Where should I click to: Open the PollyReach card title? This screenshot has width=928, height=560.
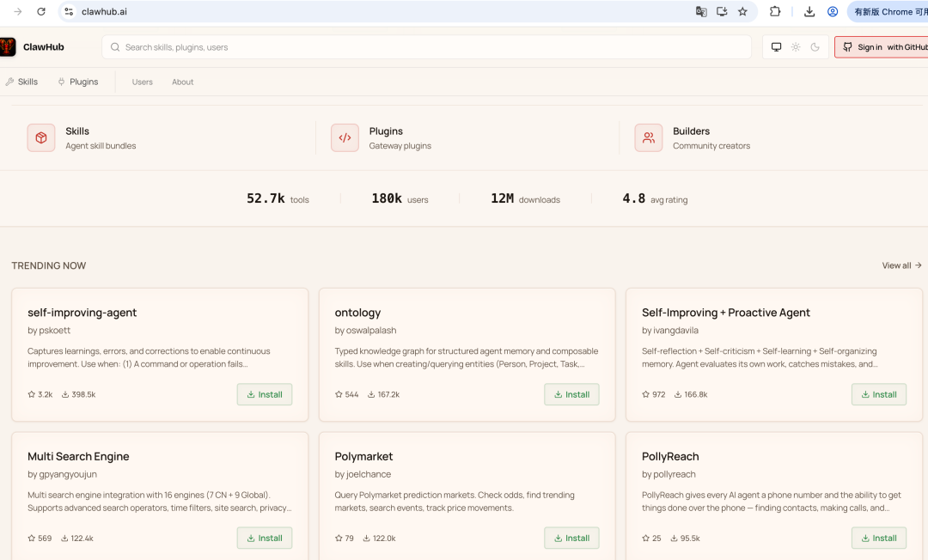coord(670,457)
